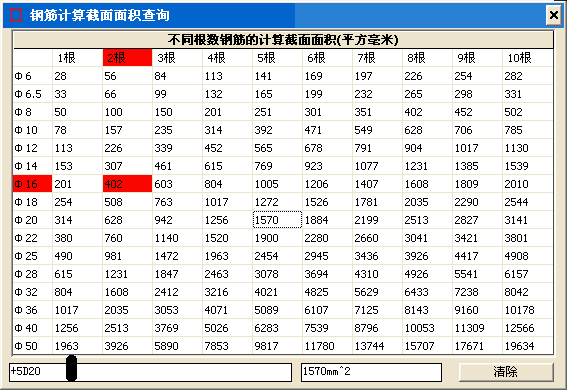Select cell 339 in row Φ 12

(x=177, y=148)
